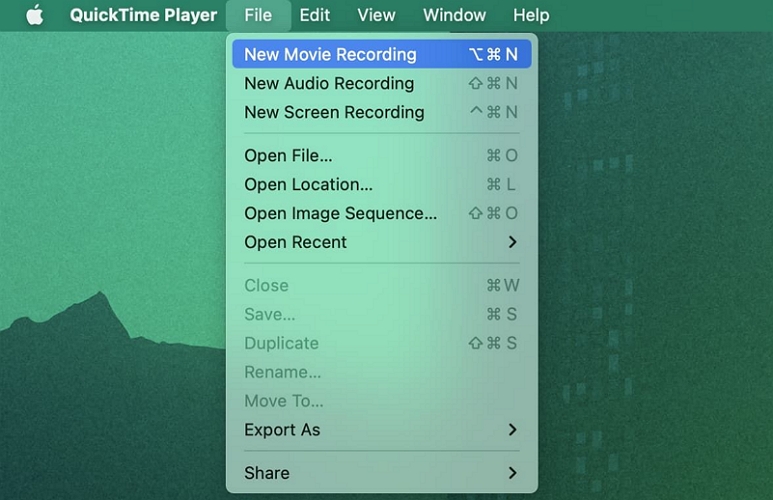Open the Window menu
773x500 pixels.
[x=454, y=15]
